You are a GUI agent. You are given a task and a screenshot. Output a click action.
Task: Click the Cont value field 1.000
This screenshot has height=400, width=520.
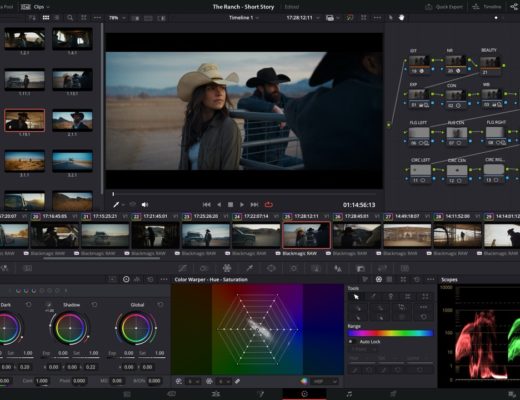click(x=42, y=381)
